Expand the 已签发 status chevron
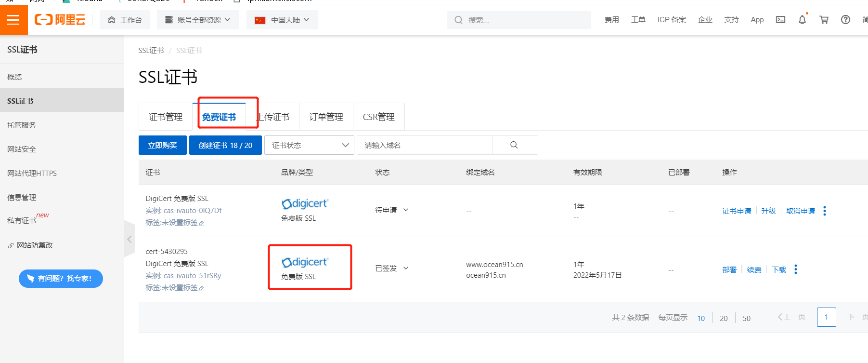Viewport: 868px width, 363px height. coord(406,268)
